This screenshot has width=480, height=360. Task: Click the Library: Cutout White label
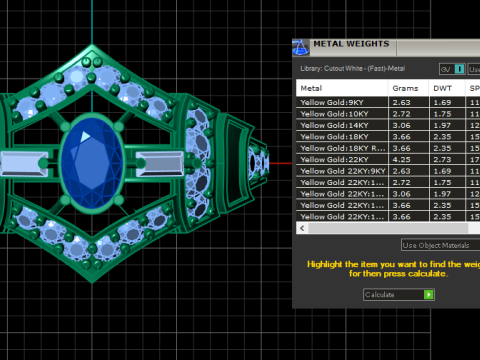coord(353,69)
